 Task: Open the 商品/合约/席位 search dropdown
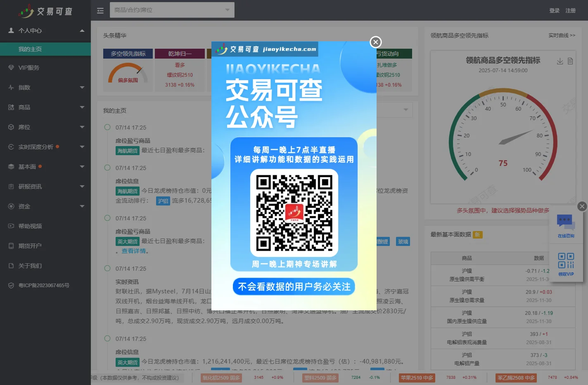pos(172,10)
